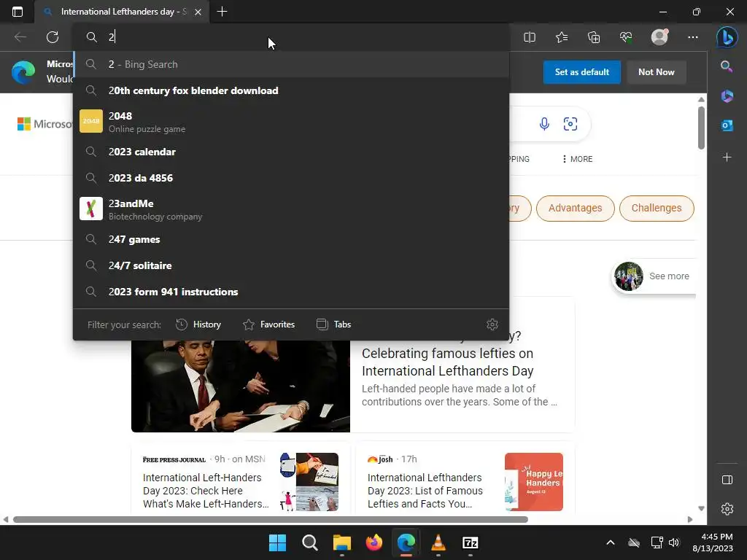Click the horizontal scrollbar thumb
Image resolution: width=747 pixels, height=560 pixels.
[270, 519]
